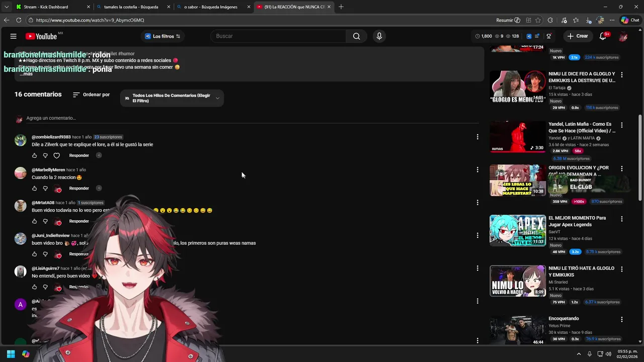Viewport: 644px width, 362px height.
Task: Open the Copilot Chat button
Action: (x=630, y=20)
